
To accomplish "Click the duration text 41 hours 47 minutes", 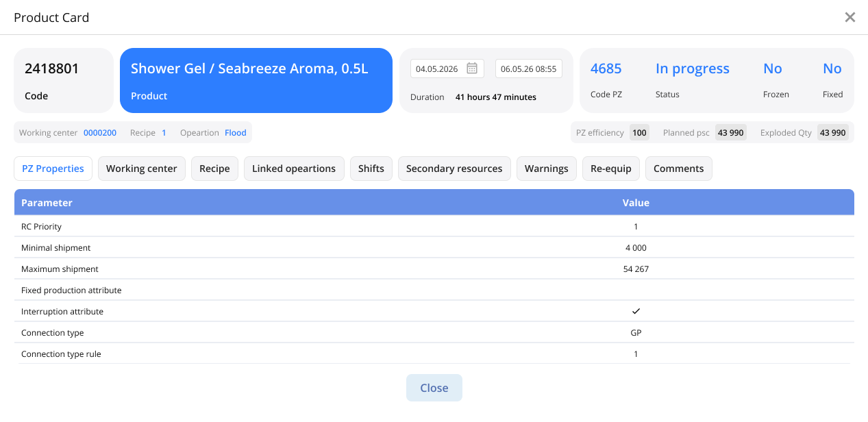I will coord(496,97).
